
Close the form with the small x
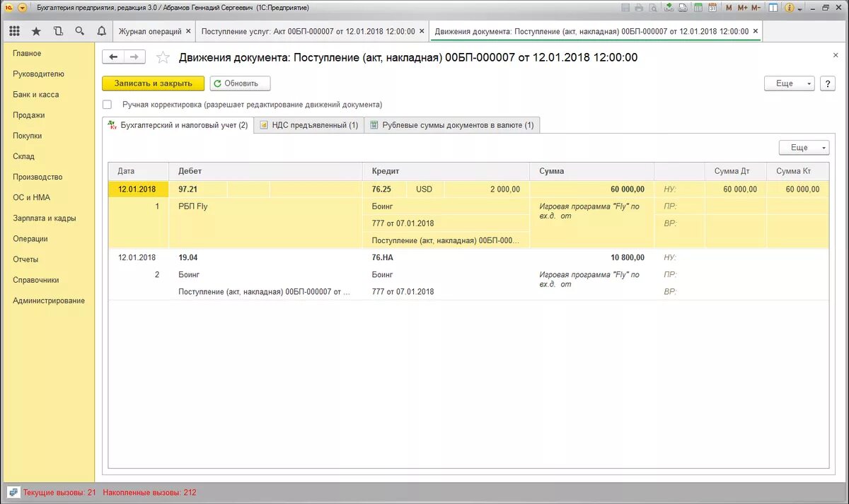[x=835, y=54]
